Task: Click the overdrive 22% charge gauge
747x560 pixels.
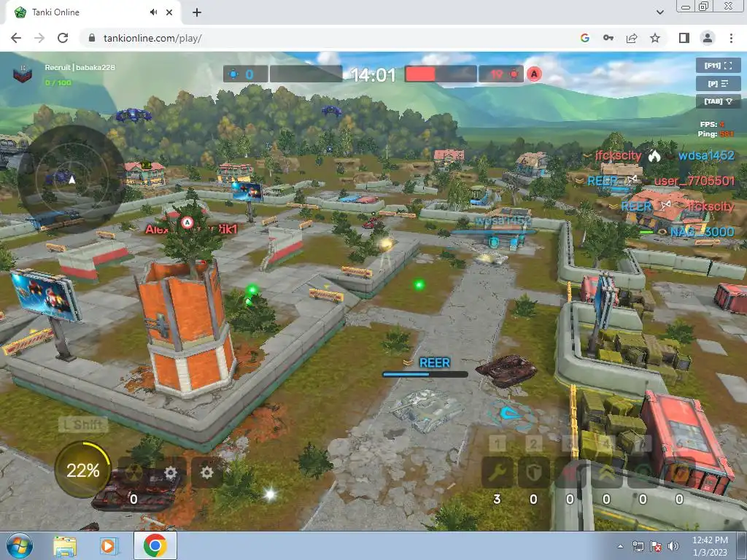Action: coord(83,470)
